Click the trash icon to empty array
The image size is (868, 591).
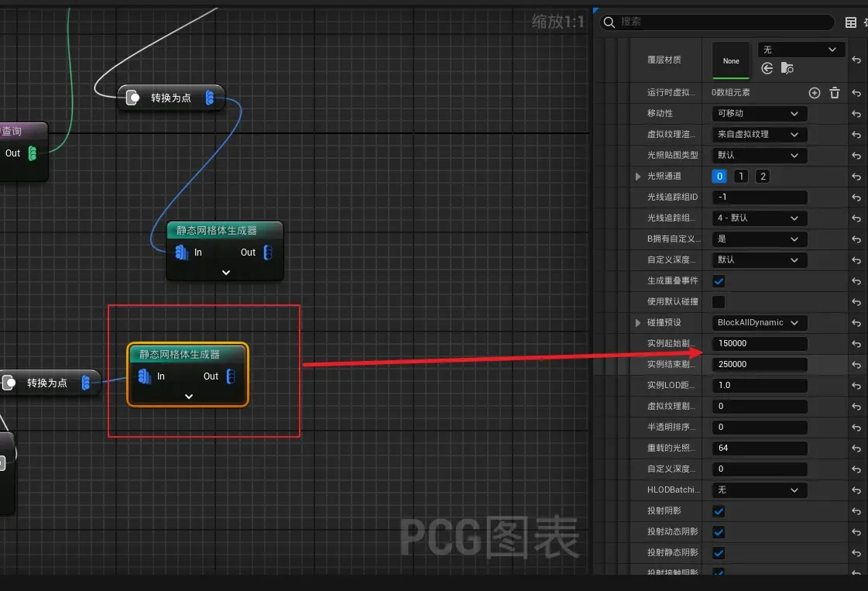coord(835,93)
